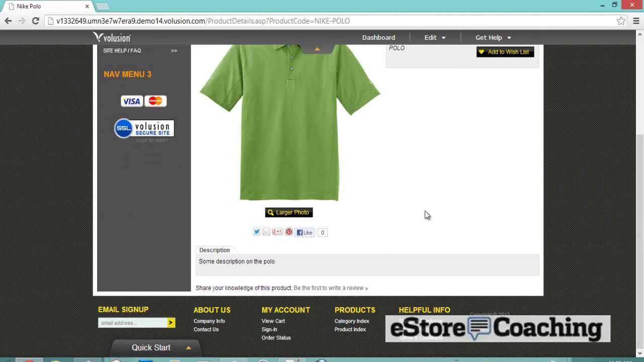Click 'Be the first to write a review'
This screenshot has height=362, width=644.
331,288
